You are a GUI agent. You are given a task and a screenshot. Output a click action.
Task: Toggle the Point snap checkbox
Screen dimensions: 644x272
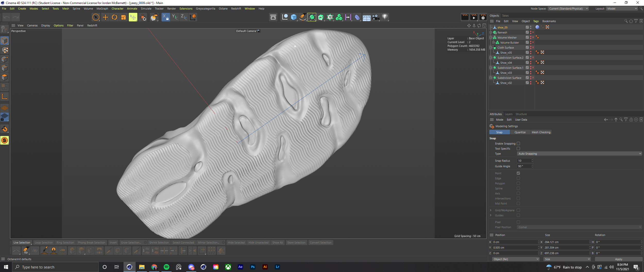(x=518, y=173)
